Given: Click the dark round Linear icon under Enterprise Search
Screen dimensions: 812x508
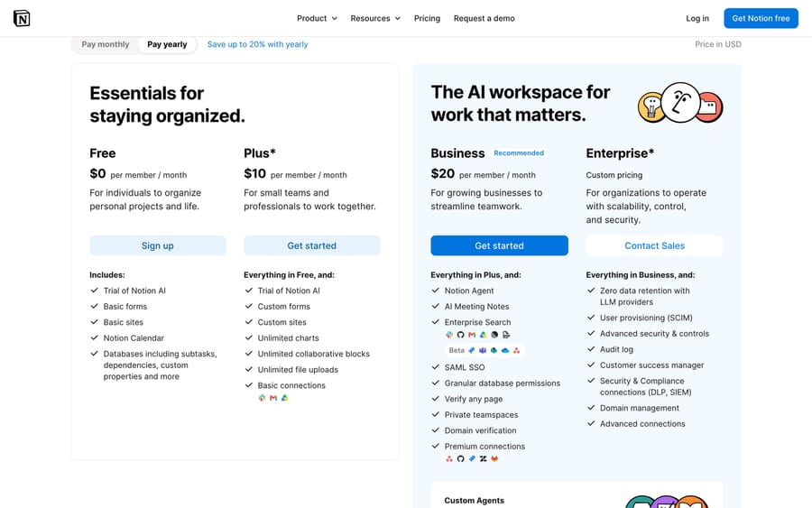Looking at the screenshot, I should (494, 335).
